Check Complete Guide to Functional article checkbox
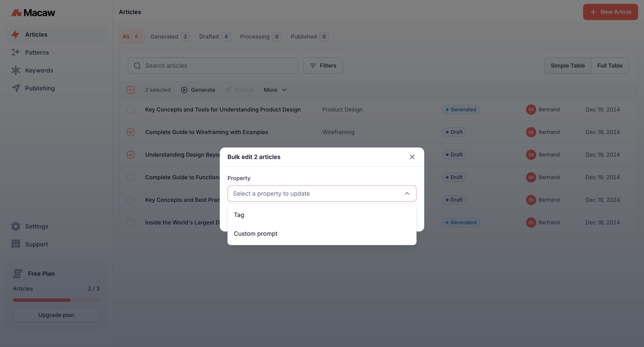644x347 pixels. [131, 177]
